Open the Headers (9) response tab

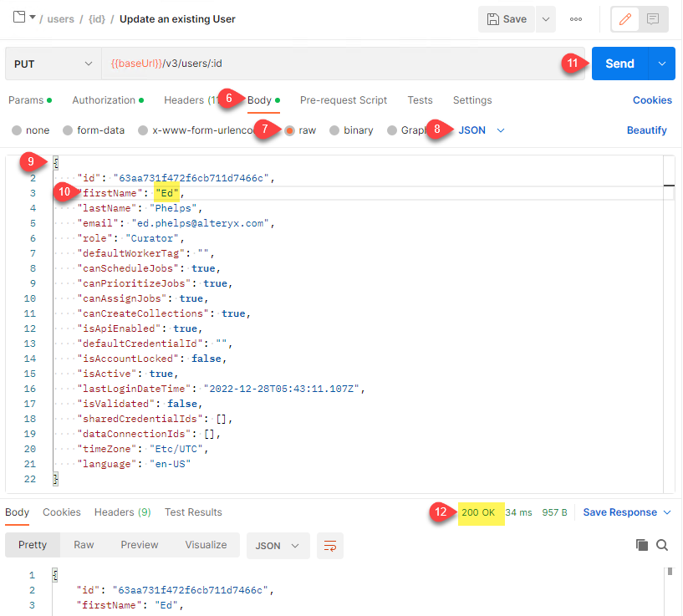121,512
